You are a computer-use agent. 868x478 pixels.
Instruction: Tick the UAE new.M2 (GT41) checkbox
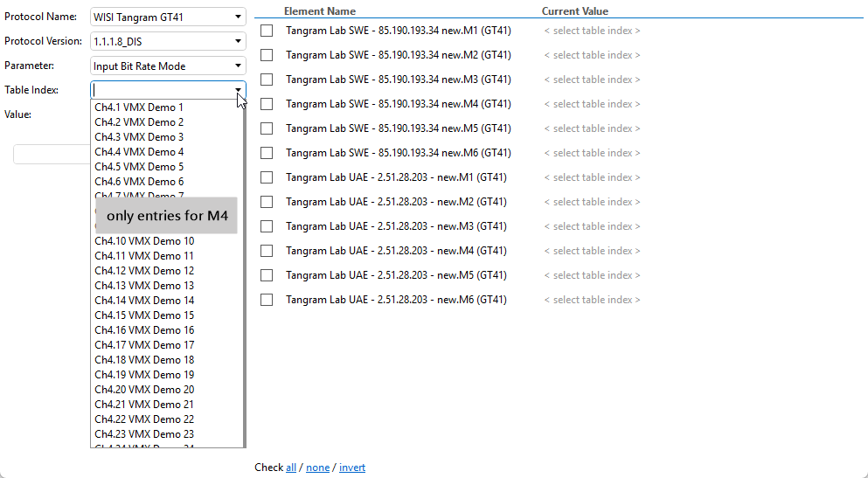point(267,202)
